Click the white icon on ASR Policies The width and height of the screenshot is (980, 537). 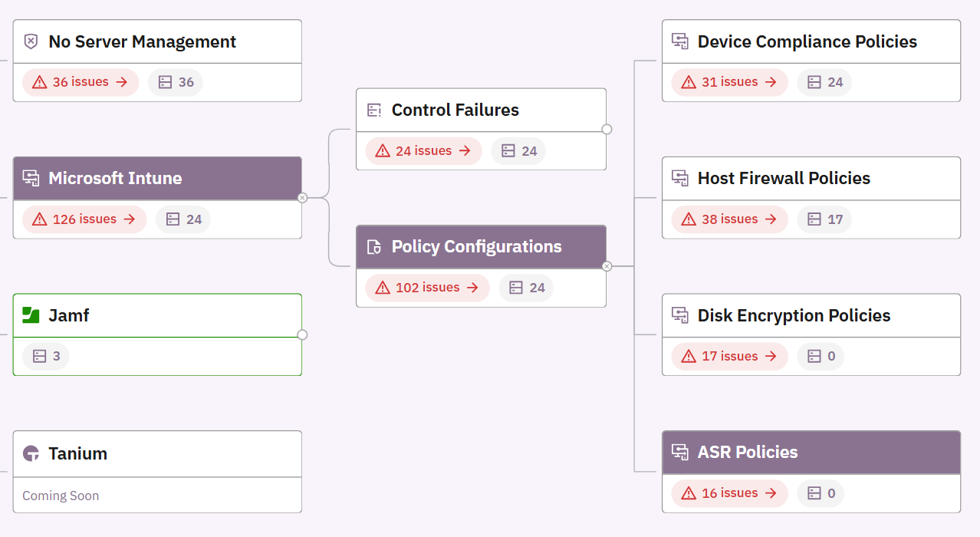click(679, 452)
